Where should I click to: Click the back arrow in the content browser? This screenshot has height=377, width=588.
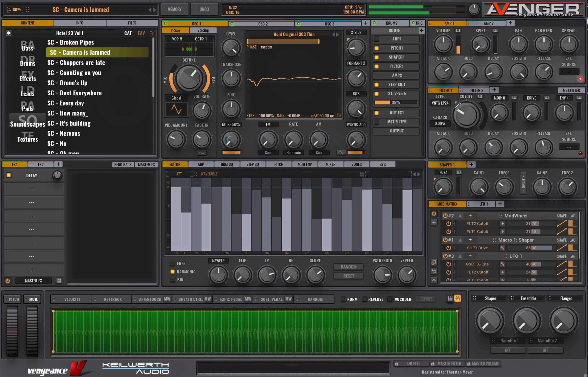(8, 33)
